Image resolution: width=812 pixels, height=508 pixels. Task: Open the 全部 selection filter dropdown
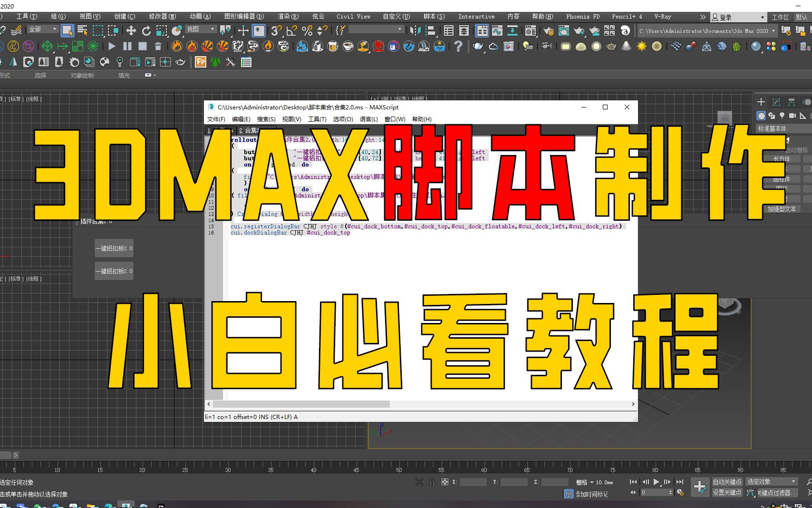(x=43, y=29)
